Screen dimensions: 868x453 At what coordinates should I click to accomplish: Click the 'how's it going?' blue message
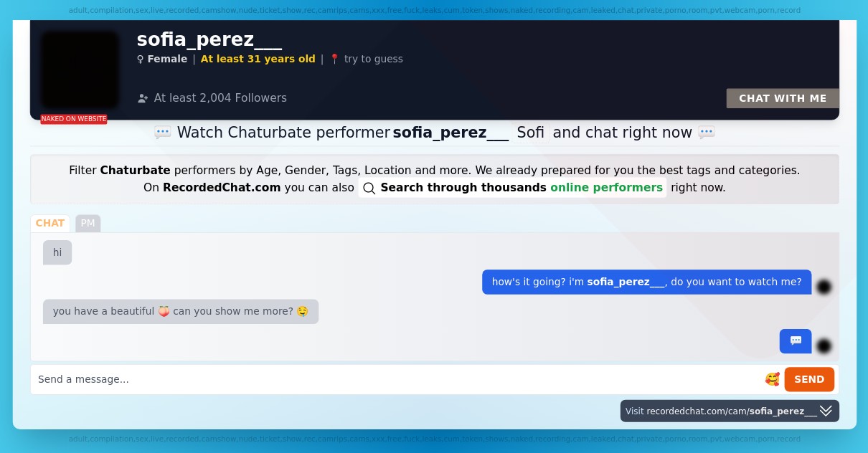[647, 282]
